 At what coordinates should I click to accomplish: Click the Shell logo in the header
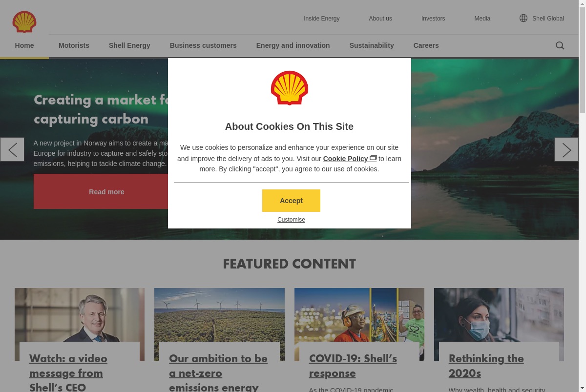pos(24,22)
